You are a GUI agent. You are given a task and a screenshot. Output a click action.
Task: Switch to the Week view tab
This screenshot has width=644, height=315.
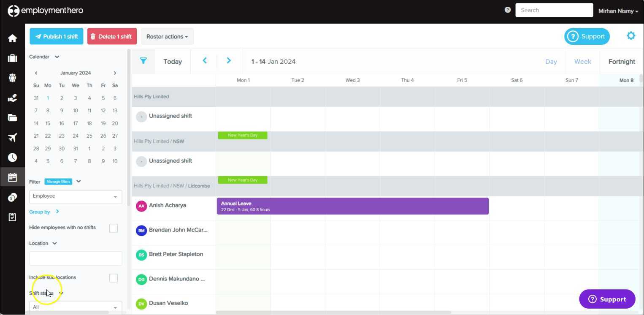click(x=582, y=61)
